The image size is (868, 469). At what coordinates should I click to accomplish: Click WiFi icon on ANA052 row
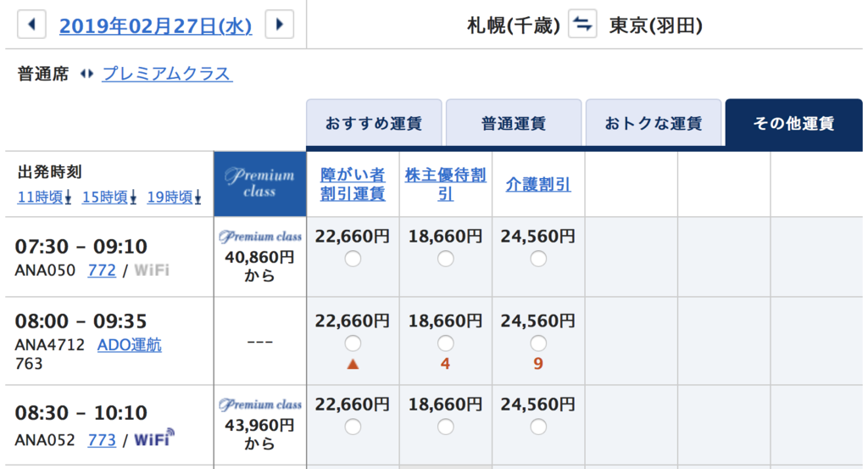coord(154,438)
